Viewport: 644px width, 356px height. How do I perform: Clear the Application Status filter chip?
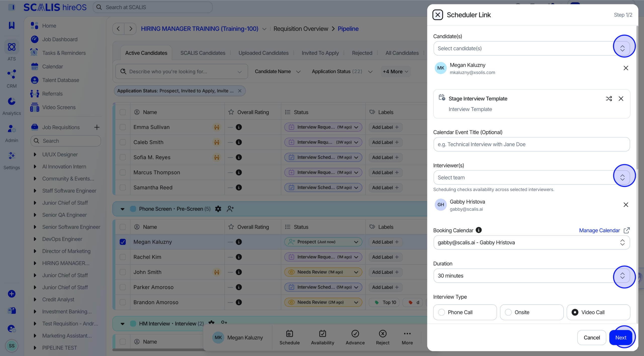tap(240, 91)
